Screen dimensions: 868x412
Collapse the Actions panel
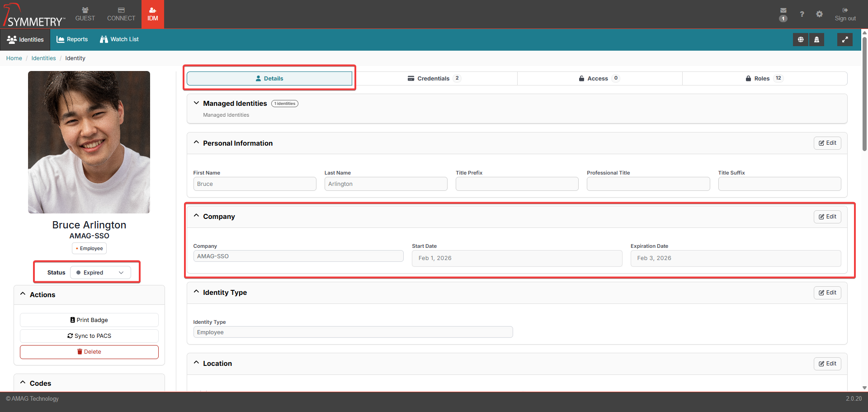coord(23,294)
